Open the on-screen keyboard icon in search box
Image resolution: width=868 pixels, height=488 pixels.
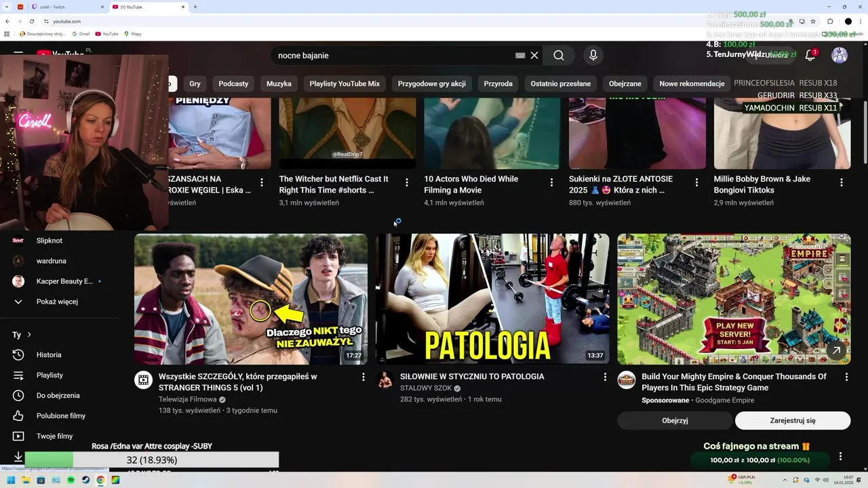520,56
